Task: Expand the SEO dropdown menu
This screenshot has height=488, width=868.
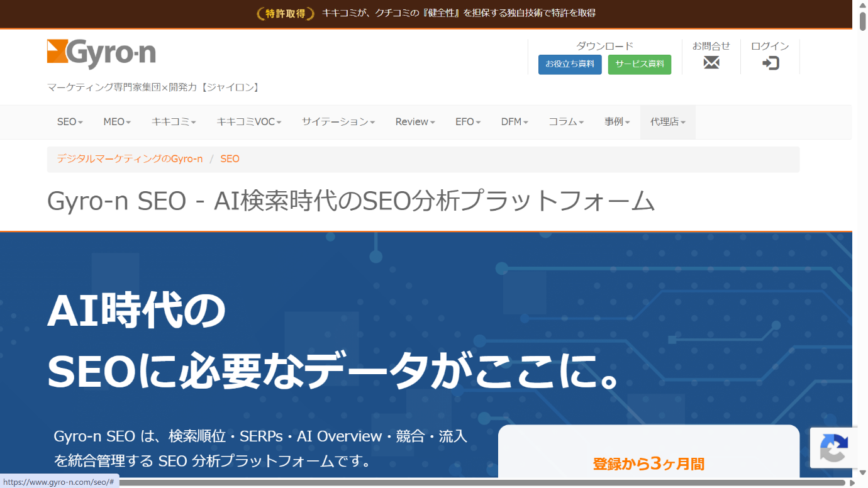Action: 70,122
